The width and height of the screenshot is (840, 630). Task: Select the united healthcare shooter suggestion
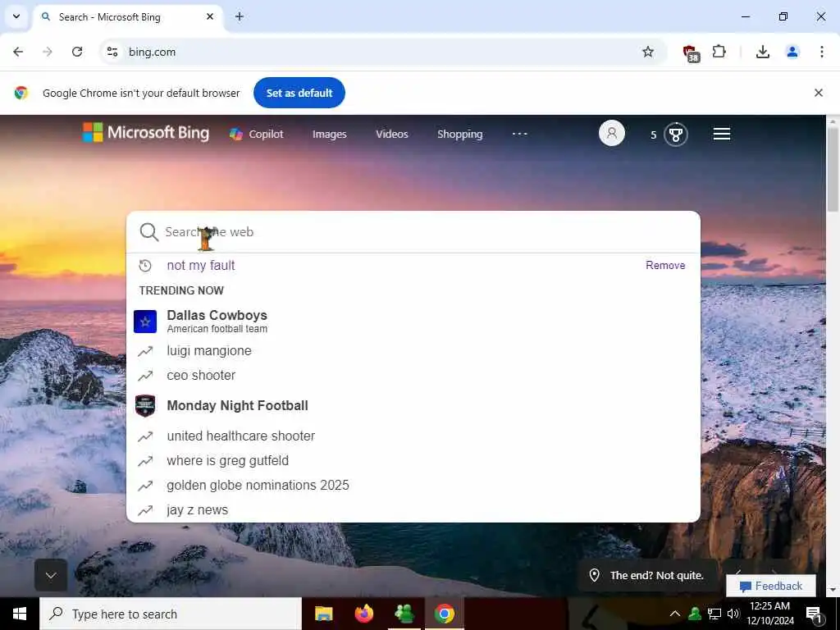coord(413,436)
